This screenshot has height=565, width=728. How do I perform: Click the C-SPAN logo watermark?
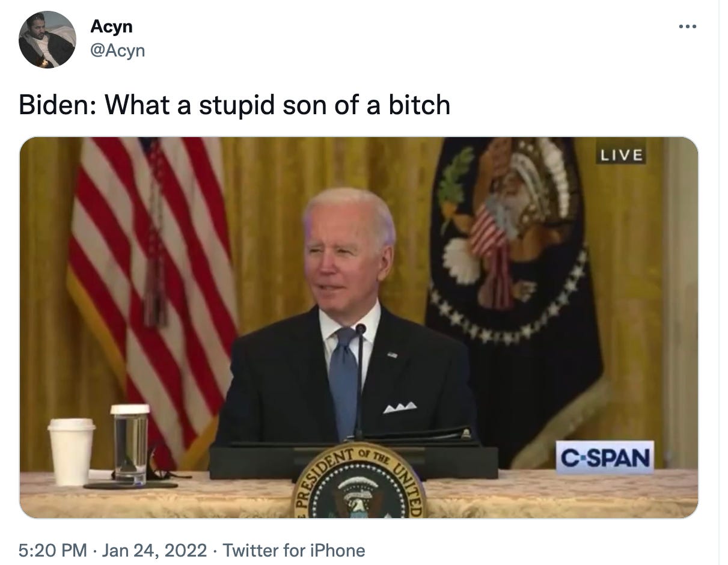(x=605, y=458)
